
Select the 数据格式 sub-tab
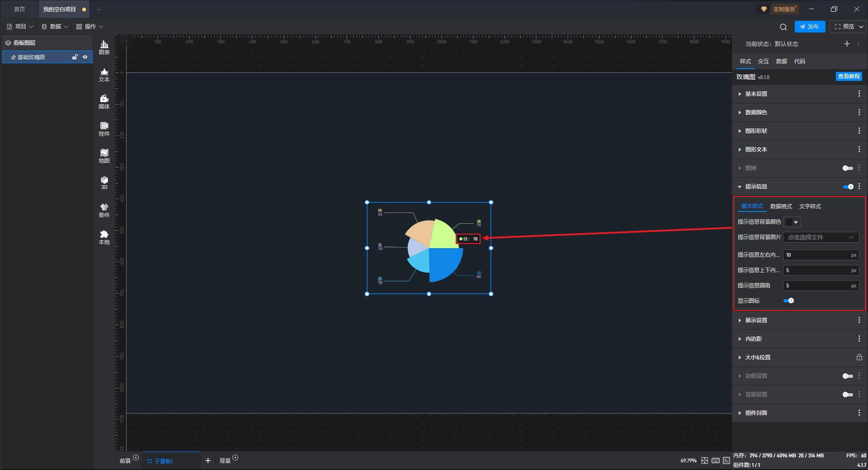tap(781, 206)
